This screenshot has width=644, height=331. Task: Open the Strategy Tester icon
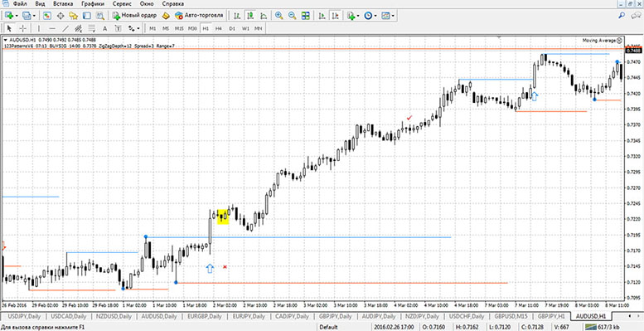coord(99,16)
